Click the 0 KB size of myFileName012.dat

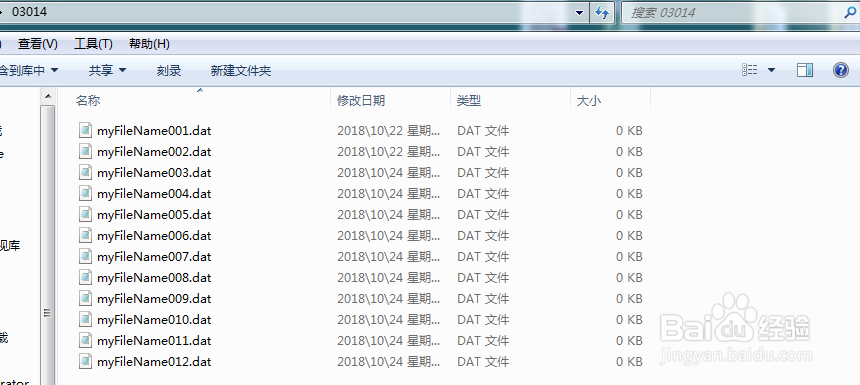tap(629, 362)
